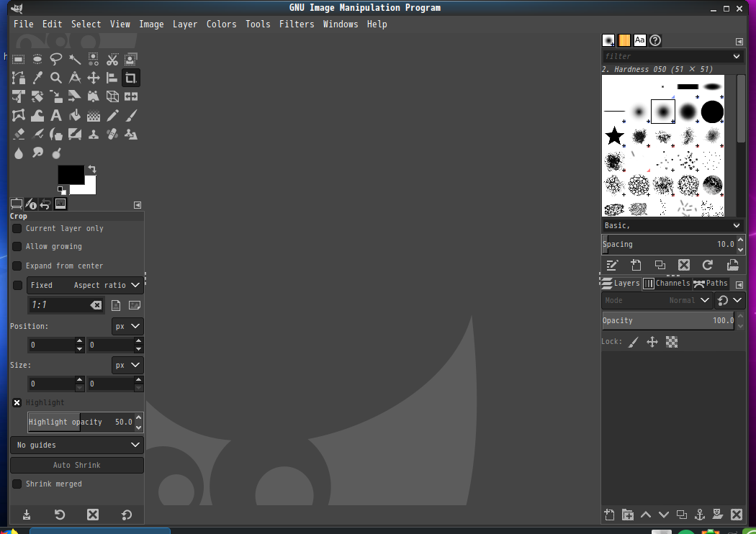
Task: Select the Smudge tool
Action: [x=37, y=153]
